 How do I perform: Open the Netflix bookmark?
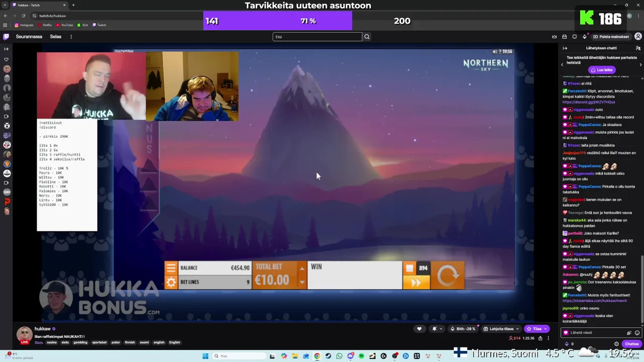[x=45, y=25]
